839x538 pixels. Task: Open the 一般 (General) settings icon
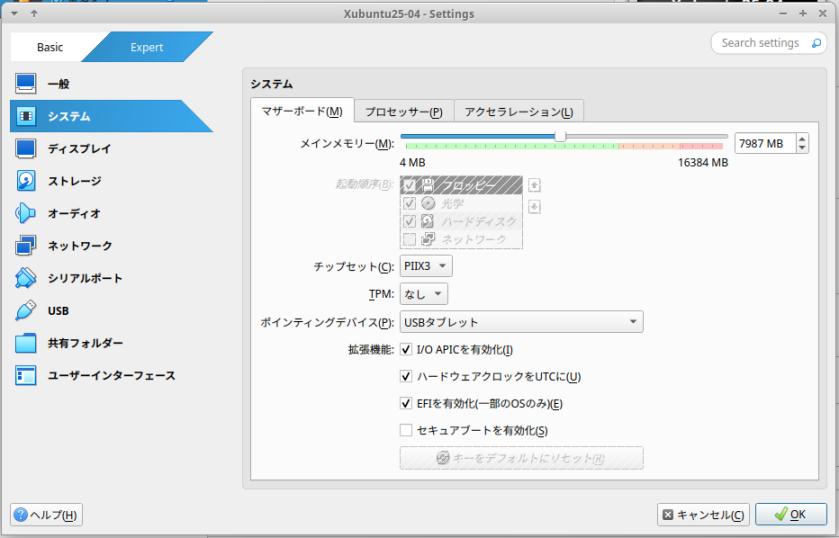tap(26, 84)
